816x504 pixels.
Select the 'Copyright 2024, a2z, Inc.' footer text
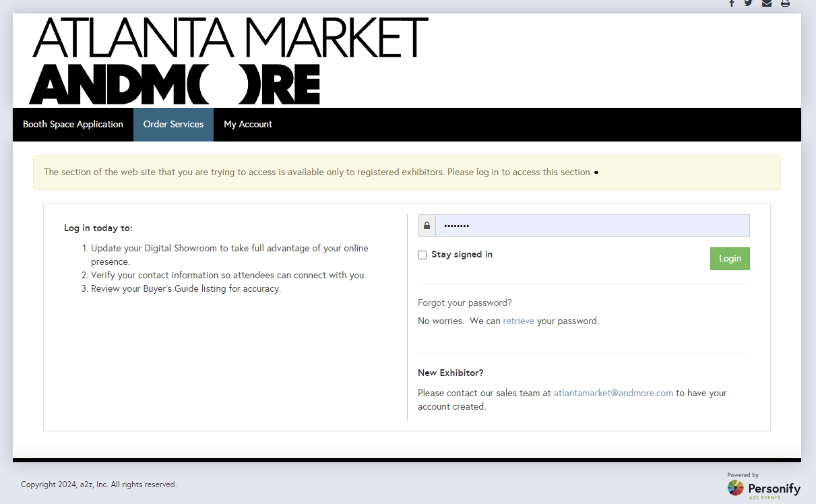pos(99,484)
